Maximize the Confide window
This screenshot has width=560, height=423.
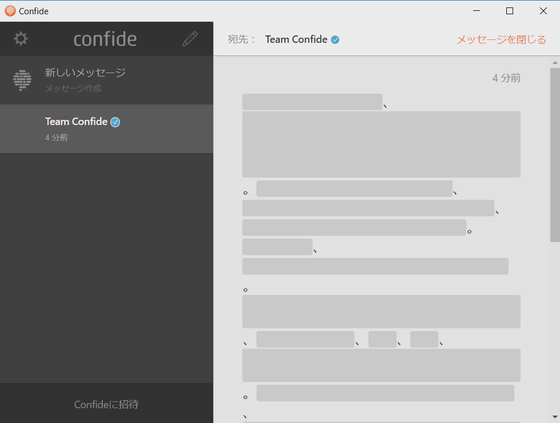click(x=510, y=11)
